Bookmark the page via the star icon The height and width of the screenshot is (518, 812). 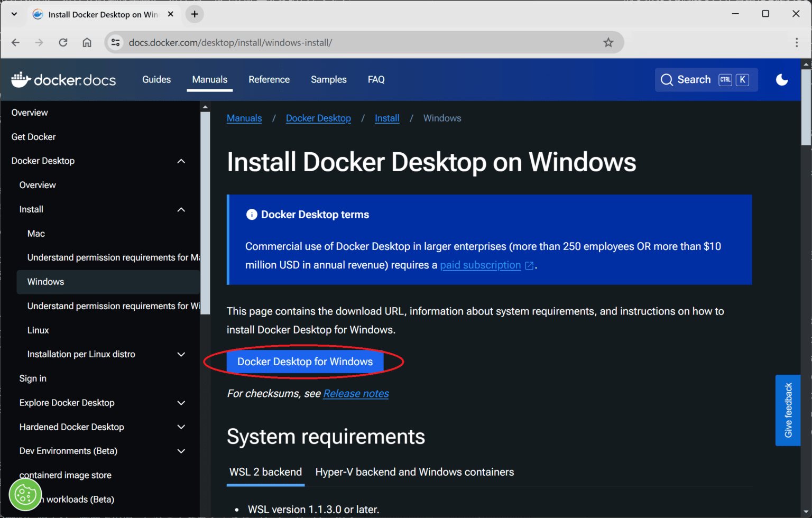click(x=608, y=42)
